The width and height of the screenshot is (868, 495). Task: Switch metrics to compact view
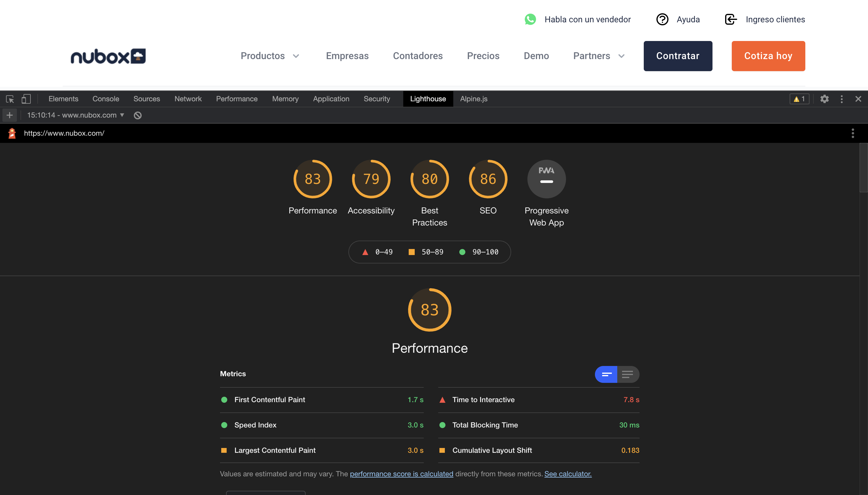pyautogui.click(x=606, y=374)
